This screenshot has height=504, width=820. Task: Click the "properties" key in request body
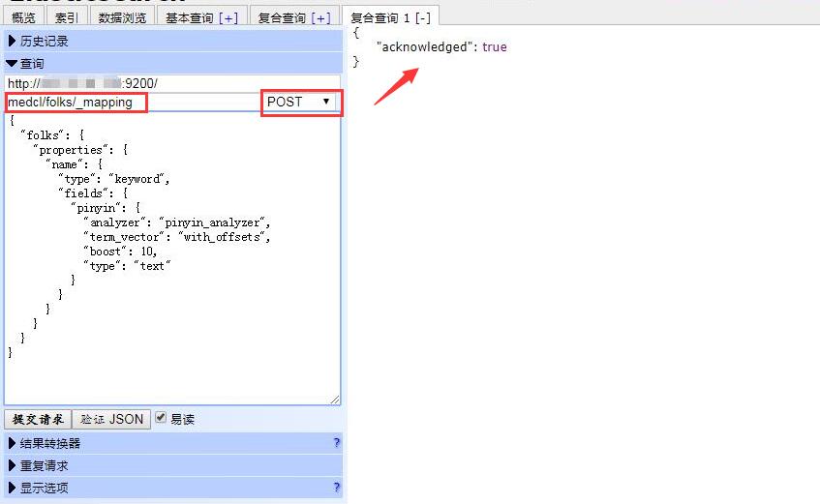[x=70, y=150]
